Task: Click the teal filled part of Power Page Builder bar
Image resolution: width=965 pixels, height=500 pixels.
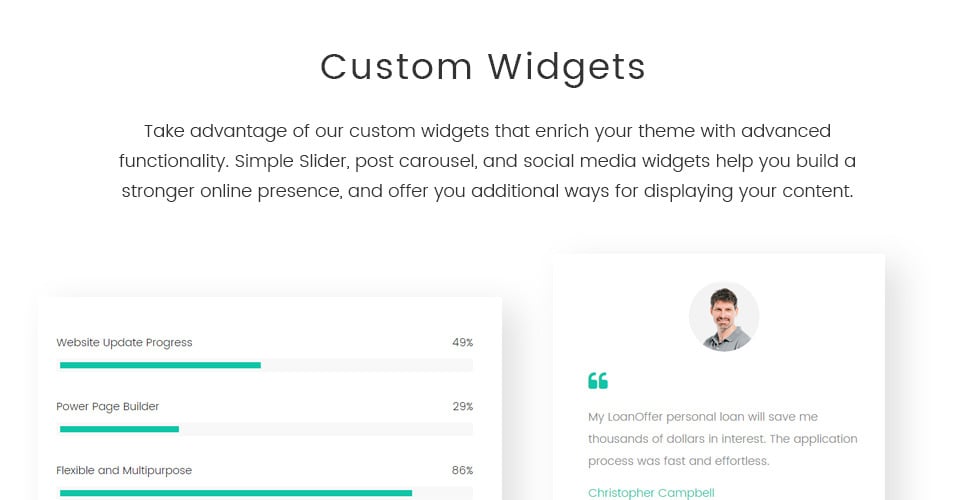Action: [119, 429]
